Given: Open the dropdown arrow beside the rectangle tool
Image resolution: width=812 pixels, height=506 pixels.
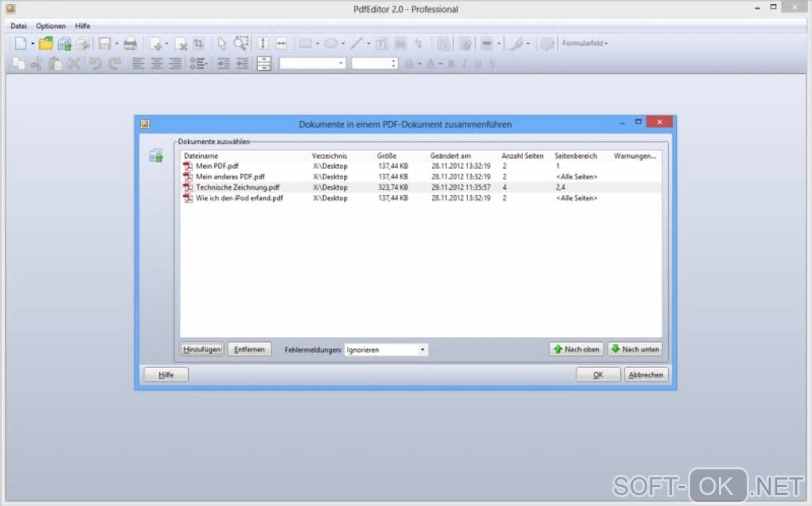Looking at the screenshot, I should [318, 44].
